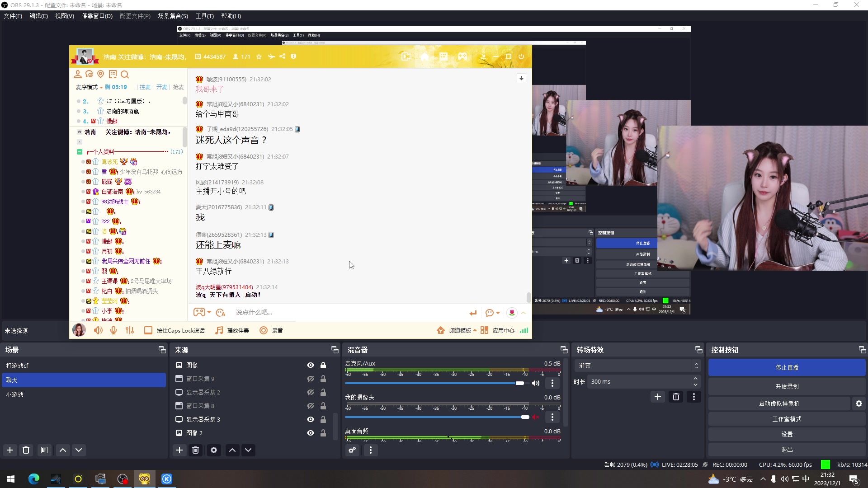Move scene down arrow in Scenes panel
Viewport: 868px width, 488px height.
[79, 450]
